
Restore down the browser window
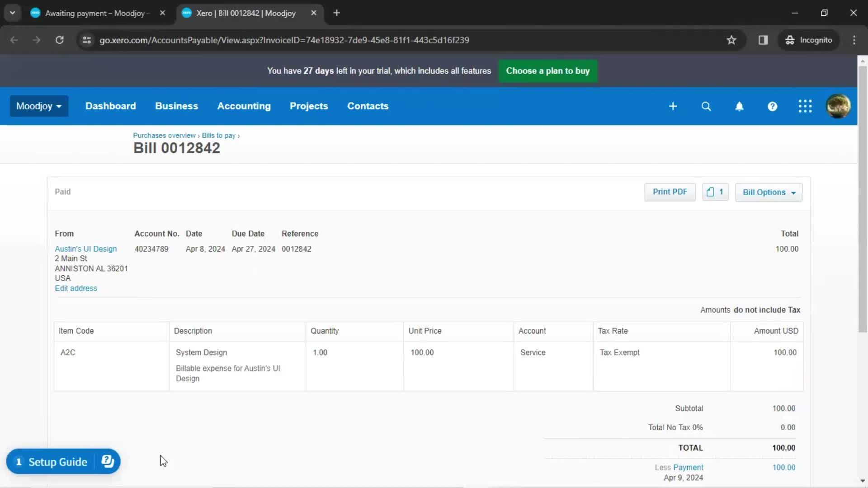point(824,13)
